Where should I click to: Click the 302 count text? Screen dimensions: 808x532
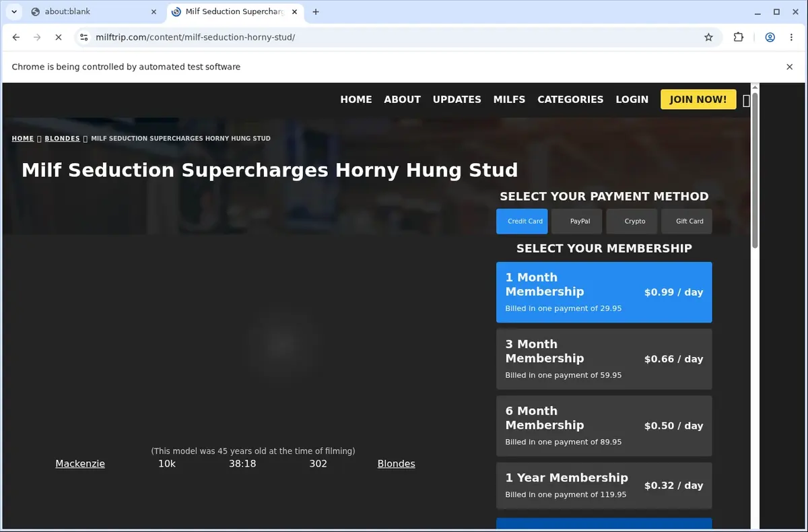tap(318, 463)
